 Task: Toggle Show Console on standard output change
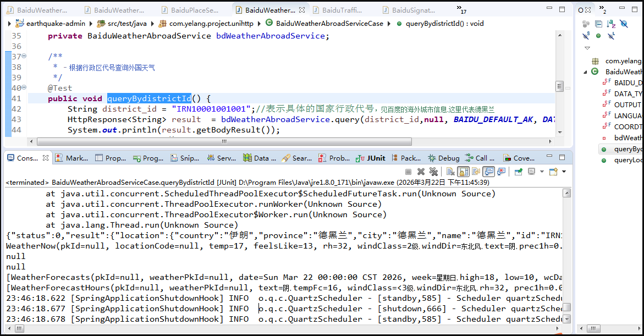(489, 171)
